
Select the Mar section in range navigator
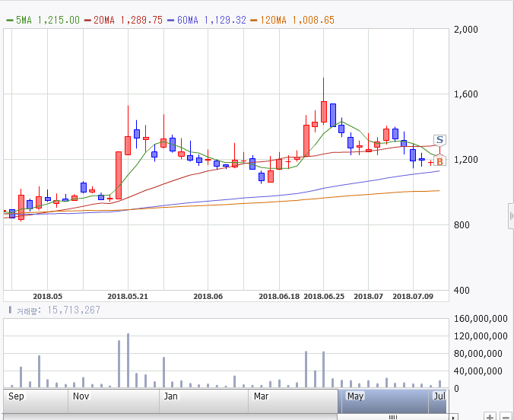click(x=293, y=401)
